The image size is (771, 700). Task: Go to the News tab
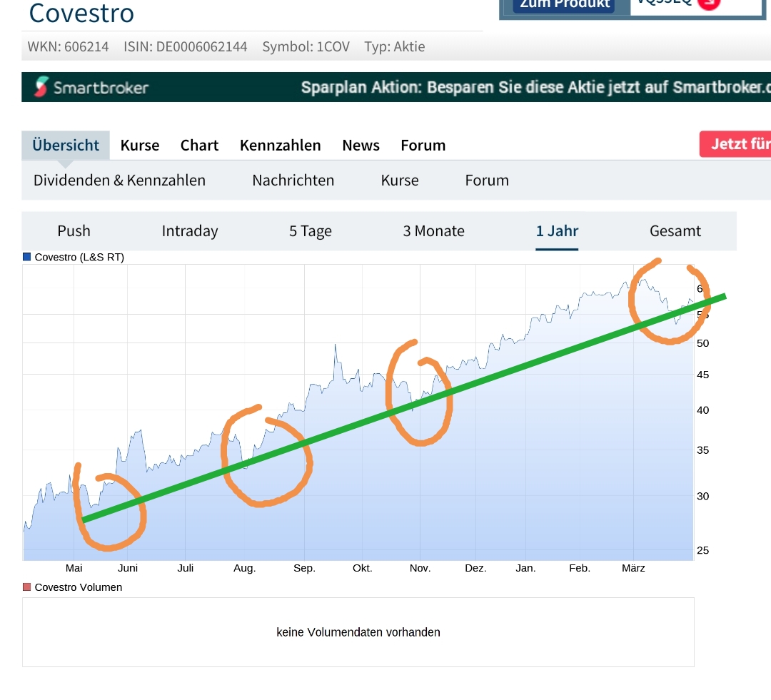click(x=361, y=146)
